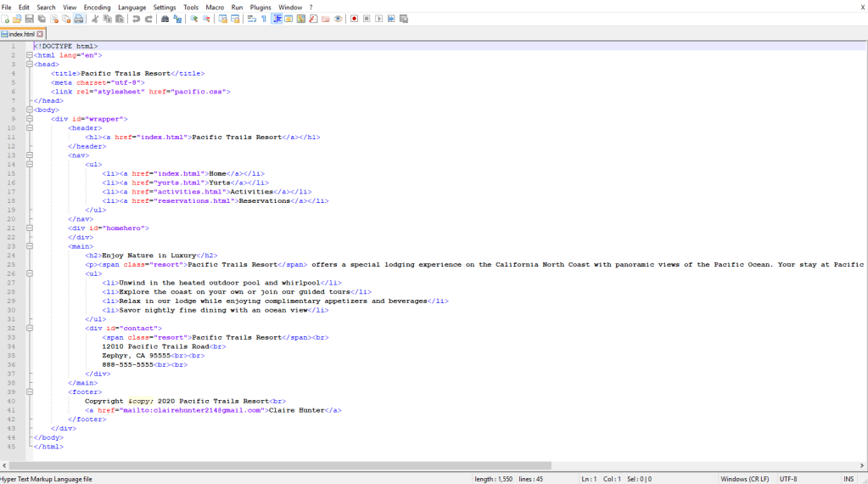868x484 pixels.
Task: Click the Zoom In toolbar icon
Action: point(193,19)
